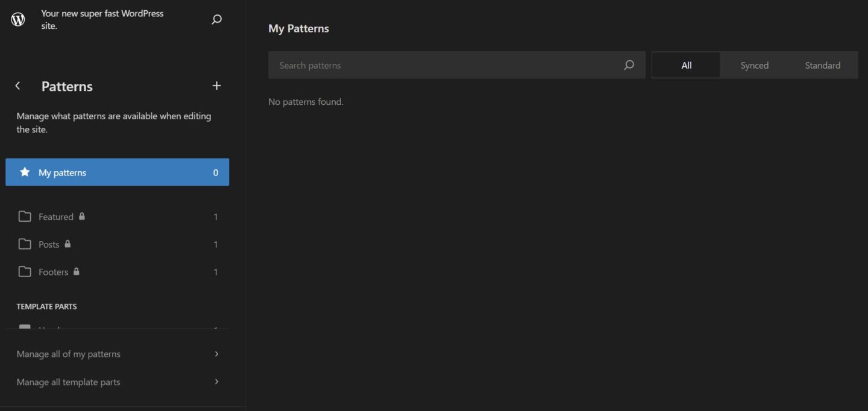Open the Footers patterns category
The image size is (868, 411).
click(x=117, y=272)
